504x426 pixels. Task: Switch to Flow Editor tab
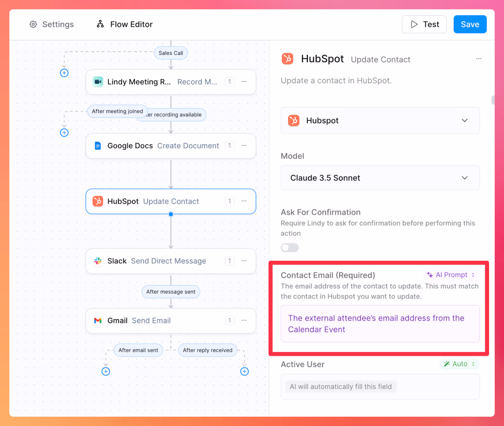click(125, 24)
